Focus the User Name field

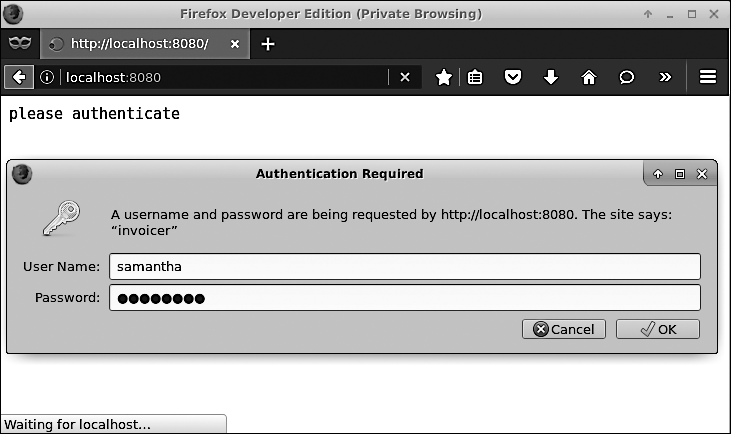[405, 267]
